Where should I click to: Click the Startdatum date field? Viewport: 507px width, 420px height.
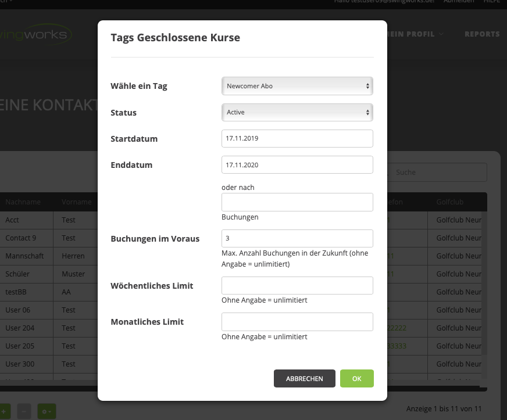[x=297, y=139]
